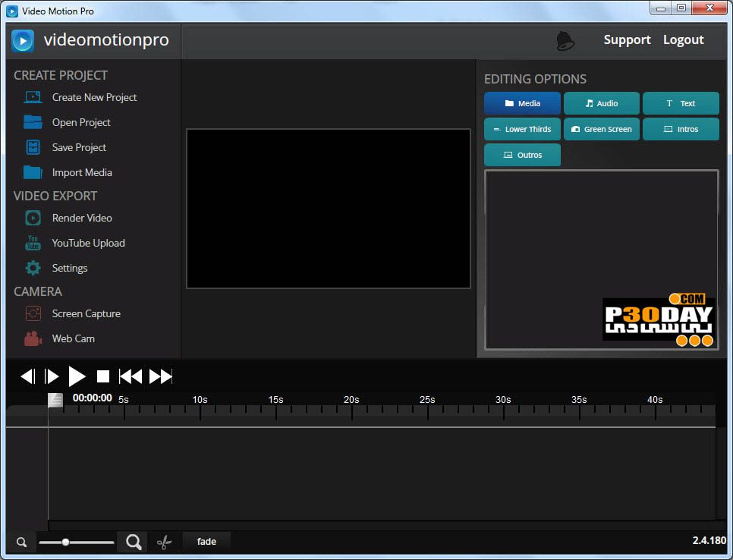Click the Save Project label
This screenshot has height=560, width=733.
(79, 147)
